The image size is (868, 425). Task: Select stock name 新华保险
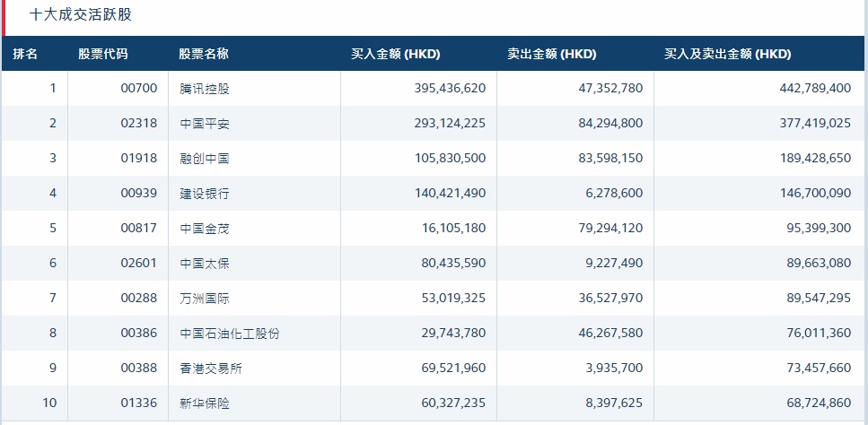(205, 403)
